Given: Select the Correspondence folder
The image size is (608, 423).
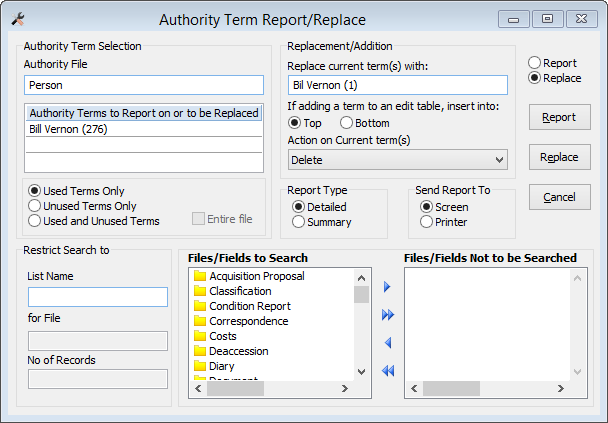Looking at the screenshot, I should (241, 321).
